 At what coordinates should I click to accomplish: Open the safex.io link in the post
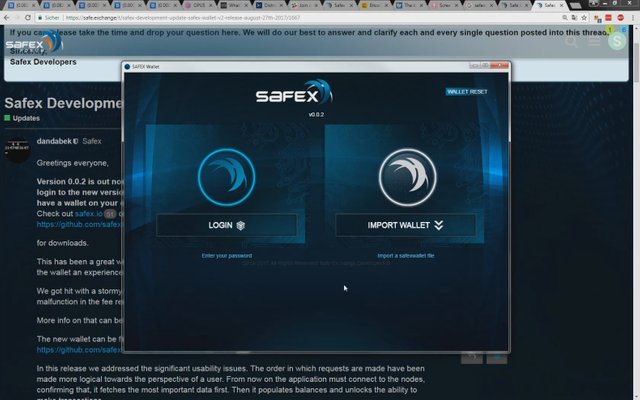89,214
